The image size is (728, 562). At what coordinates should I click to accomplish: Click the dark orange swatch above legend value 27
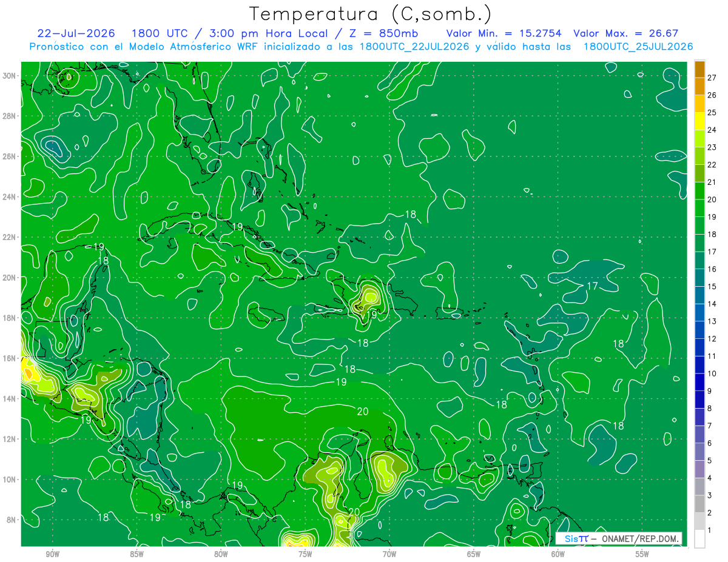point(699,69)
